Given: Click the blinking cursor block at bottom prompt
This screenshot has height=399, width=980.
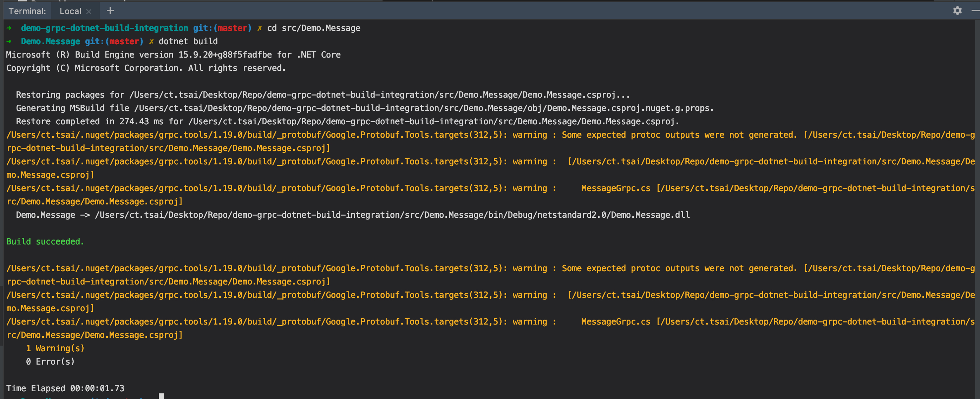Looking at the screenshot, I should 161,396.
